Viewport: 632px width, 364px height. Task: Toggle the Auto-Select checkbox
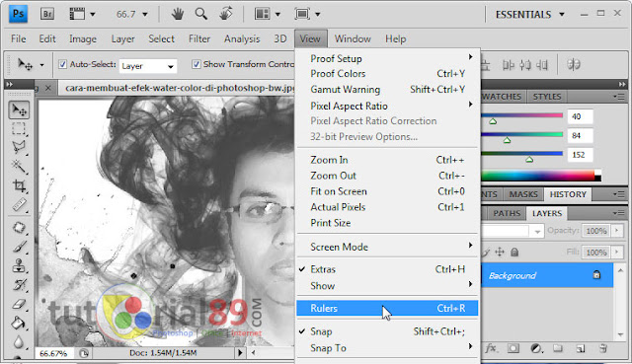62,64
